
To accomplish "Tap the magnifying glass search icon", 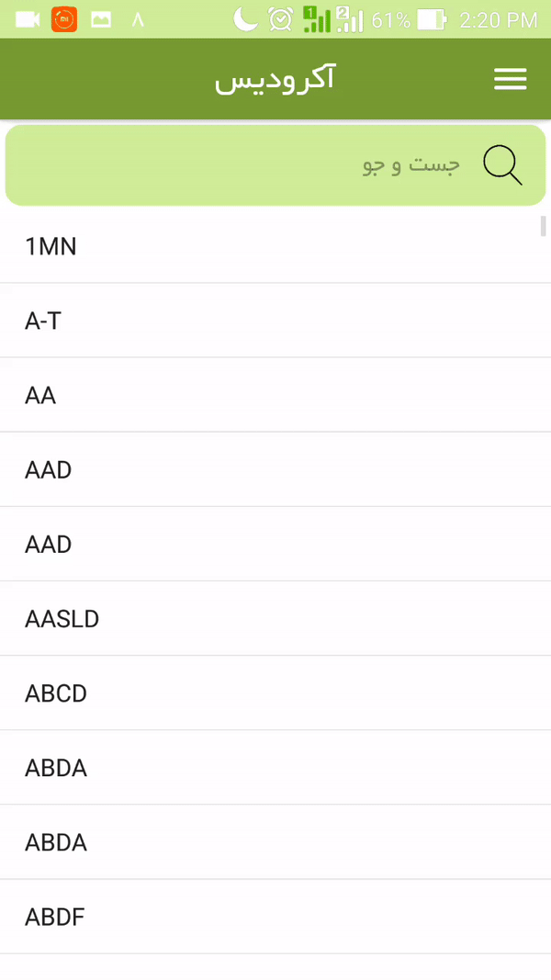I will (502, 165).
